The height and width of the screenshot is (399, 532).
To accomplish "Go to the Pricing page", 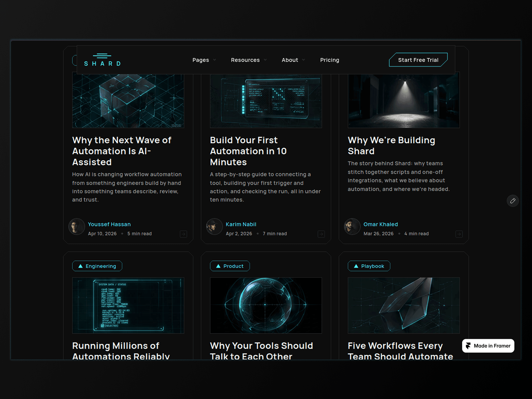I will 330,60.
